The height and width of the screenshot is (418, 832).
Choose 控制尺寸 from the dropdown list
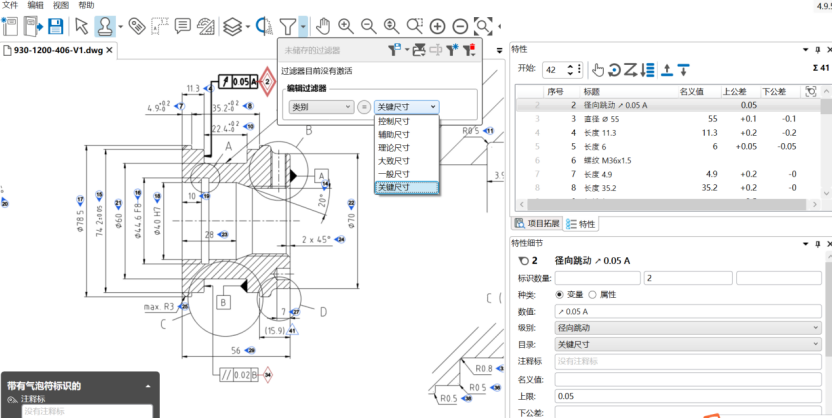pyautogui.click(x=392, y=121)
